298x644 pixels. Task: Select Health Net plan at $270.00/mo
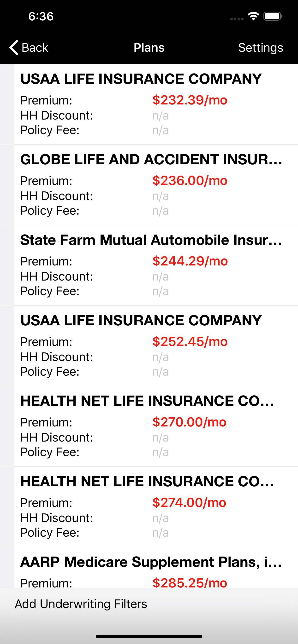[x=156, y=426]
